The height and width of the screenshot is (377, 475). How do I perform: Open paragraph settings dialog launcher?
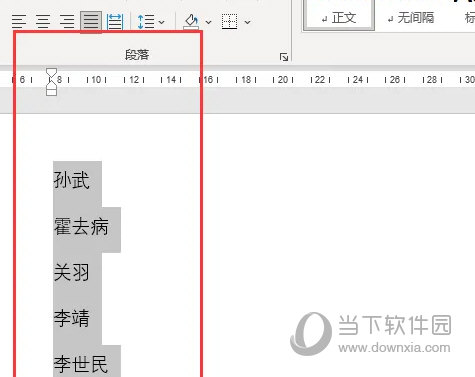284,57
